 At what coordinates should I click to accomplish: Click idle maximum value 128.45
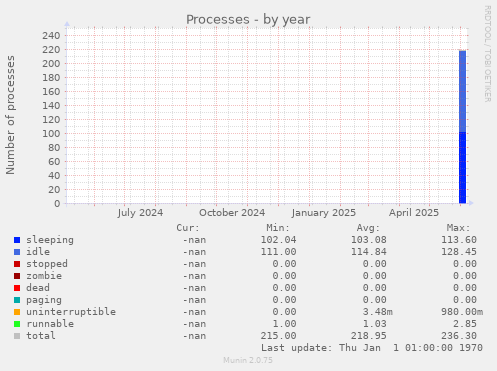click(x=459, y=252)
